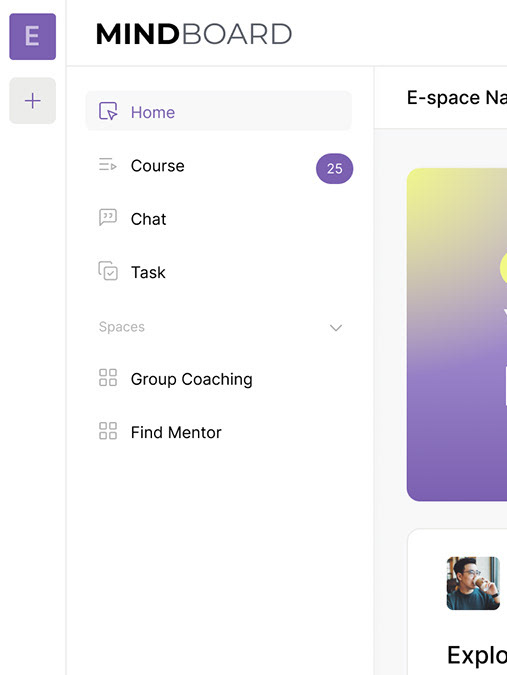Click the Task checkbox icon
Viewport: 507px width, 675px height.
(x=108, y=271)
